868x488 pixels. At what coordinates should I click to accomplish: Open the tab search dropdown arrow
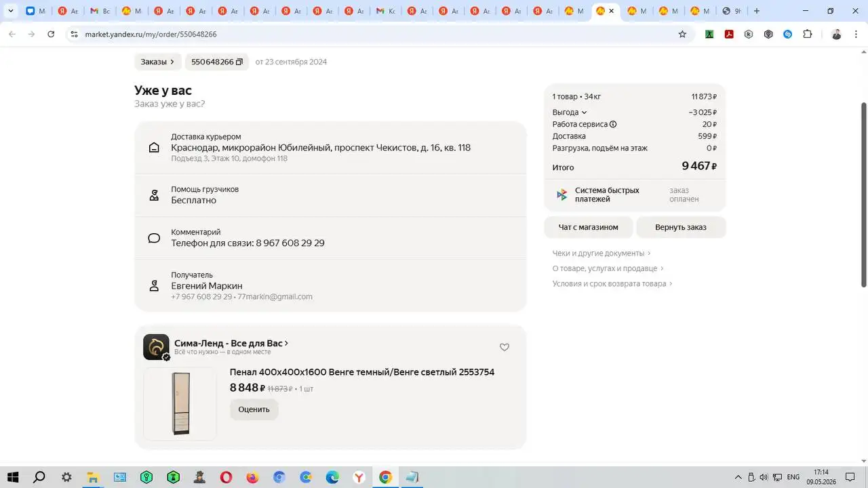[11, 11]
